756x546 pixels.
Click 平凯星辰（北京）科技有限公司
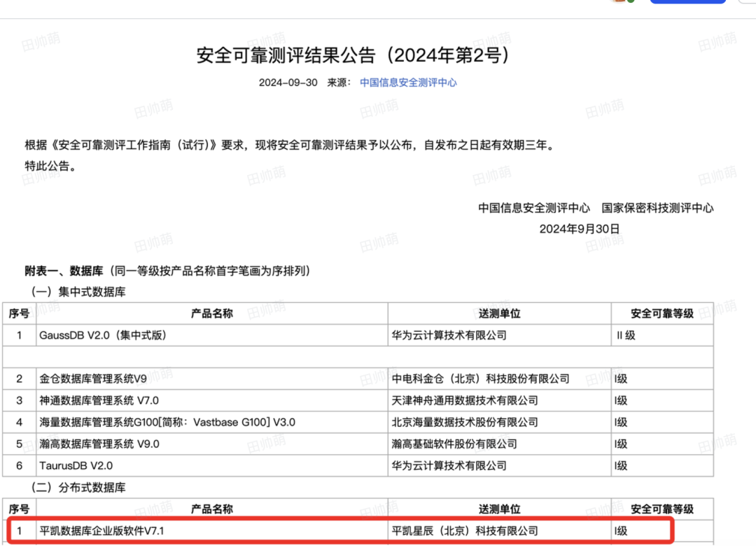[465, 531]
